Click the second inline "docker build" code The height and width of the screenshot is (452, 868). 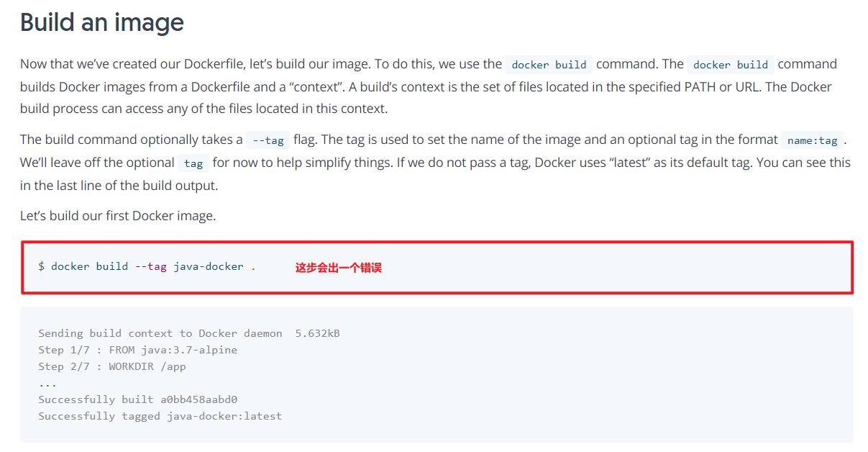pos(731,65)
